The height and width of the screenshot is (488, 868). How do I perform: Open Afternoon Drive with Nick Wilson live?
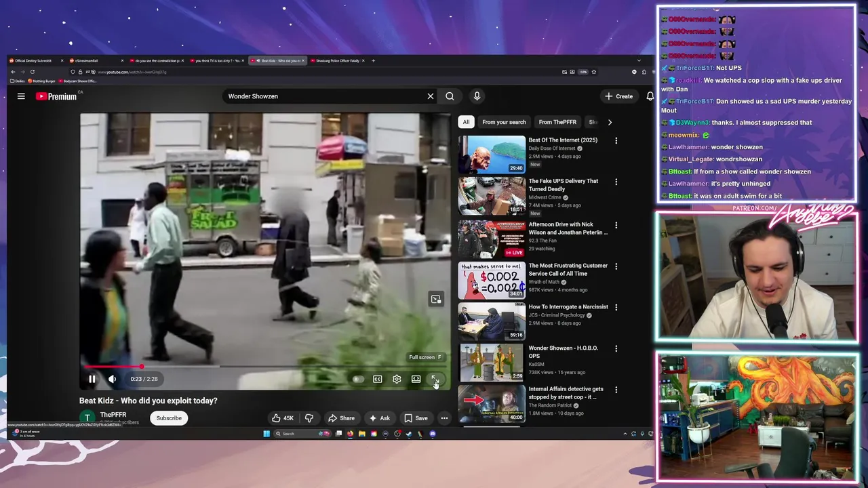568,228
